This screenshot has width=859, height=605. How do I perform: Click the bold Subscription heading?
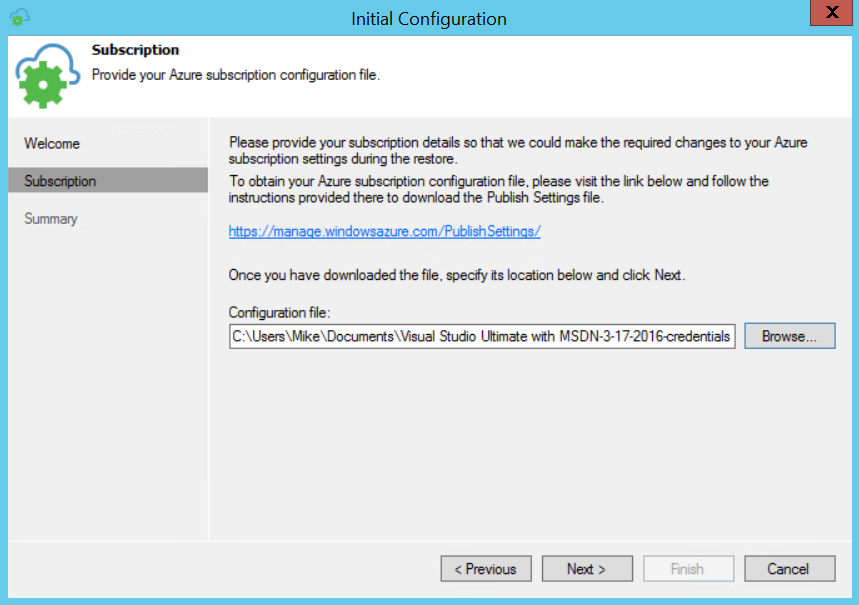pyautogui.click(x=135, y=50)
